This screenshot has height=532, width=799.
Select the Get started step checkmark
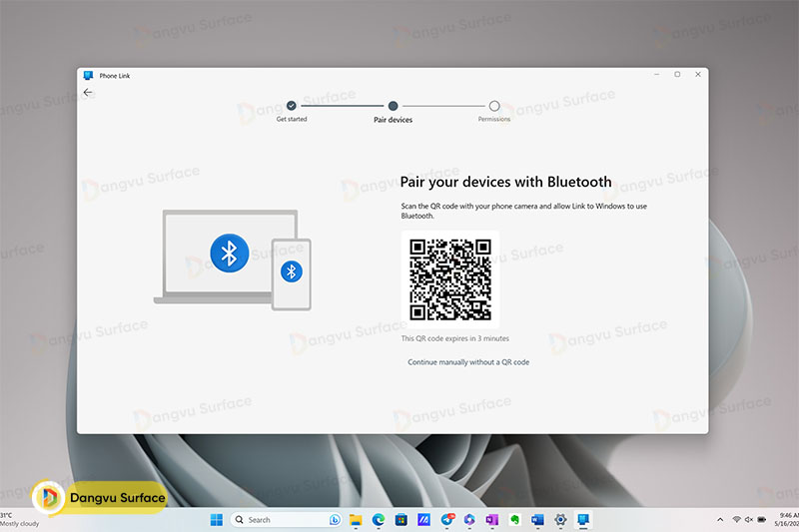pyautogui.click(x=291, y=106)
